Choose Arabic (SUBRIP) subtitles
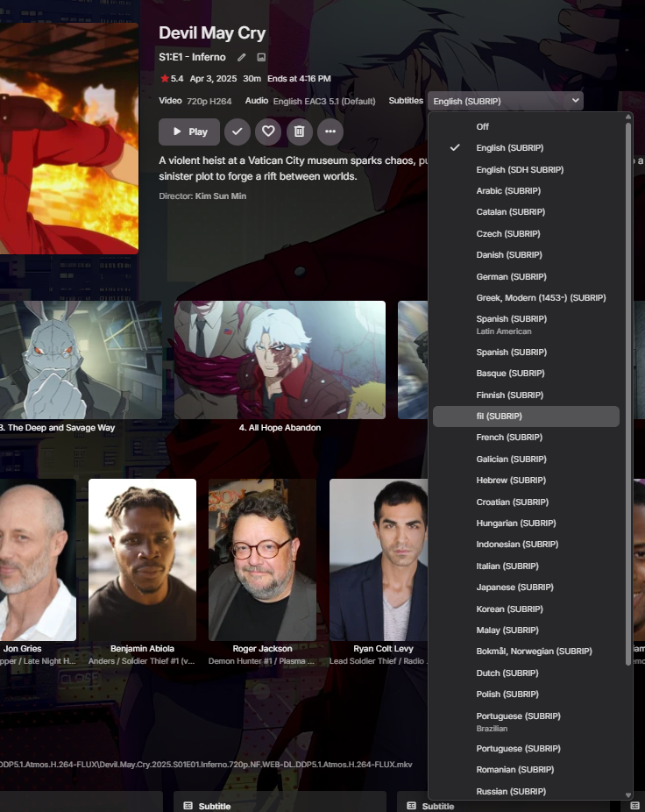Screen dimensions: 645x812 [x=526, y=190]
